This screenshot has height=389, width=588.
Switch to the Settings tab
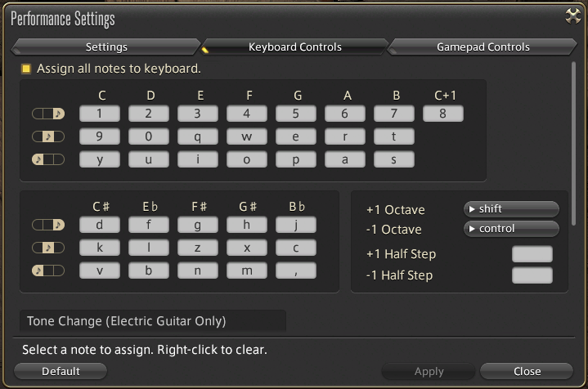coord(106,47)
